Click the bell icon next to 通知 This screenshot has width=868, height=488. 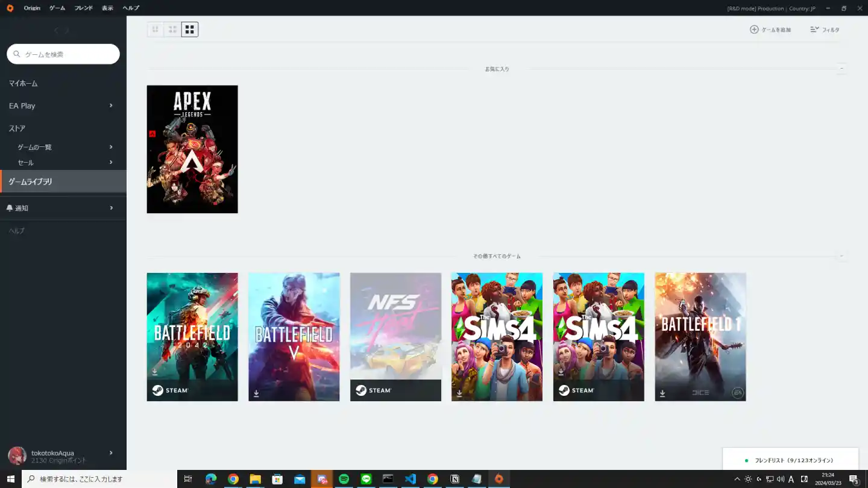point(9,208)
